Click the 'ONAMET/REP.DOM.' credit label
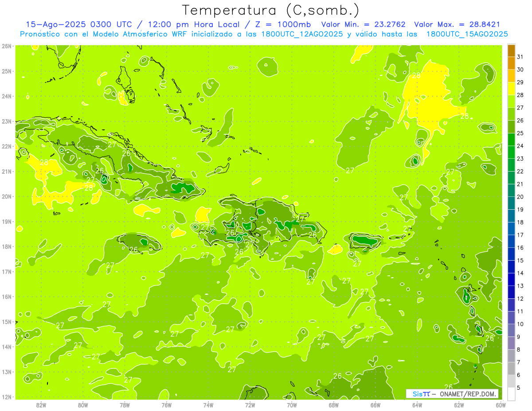 pyautogui.click(x=468, y=394)
